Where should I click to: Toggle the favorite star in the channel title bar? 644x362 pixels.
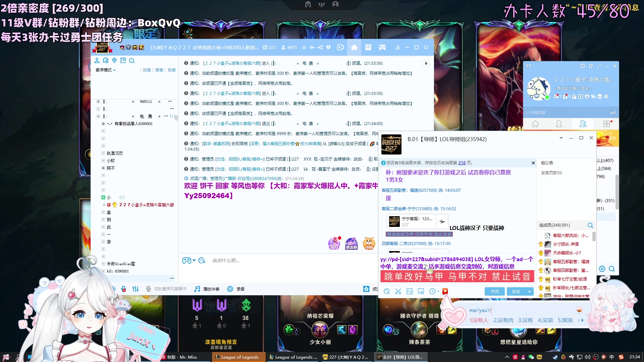point(304,47)
